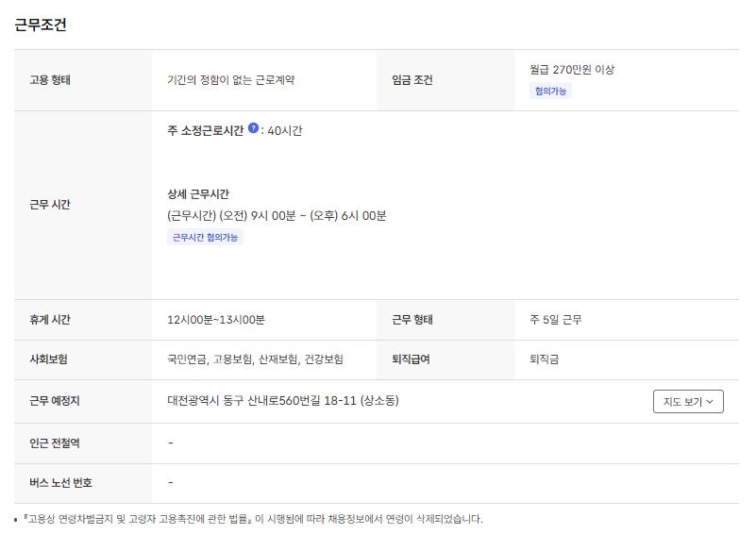Screen dimensions: 756x551
Task: Select the 월급 270만원 이상 salary text
Action: point(572,70)
